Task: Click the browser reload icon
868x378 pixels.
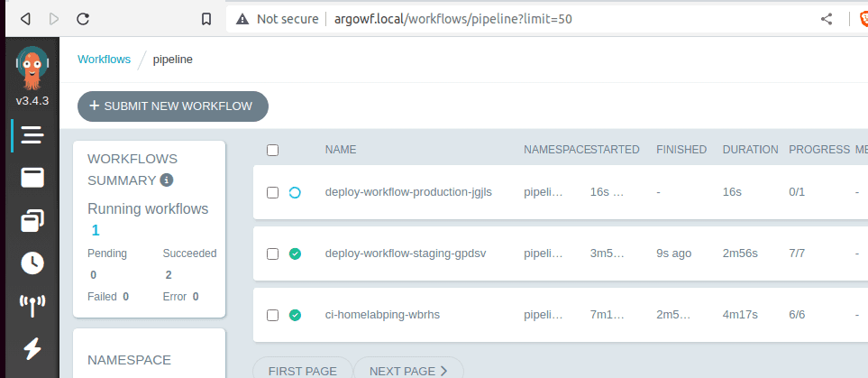Action: tap(83, 18)
